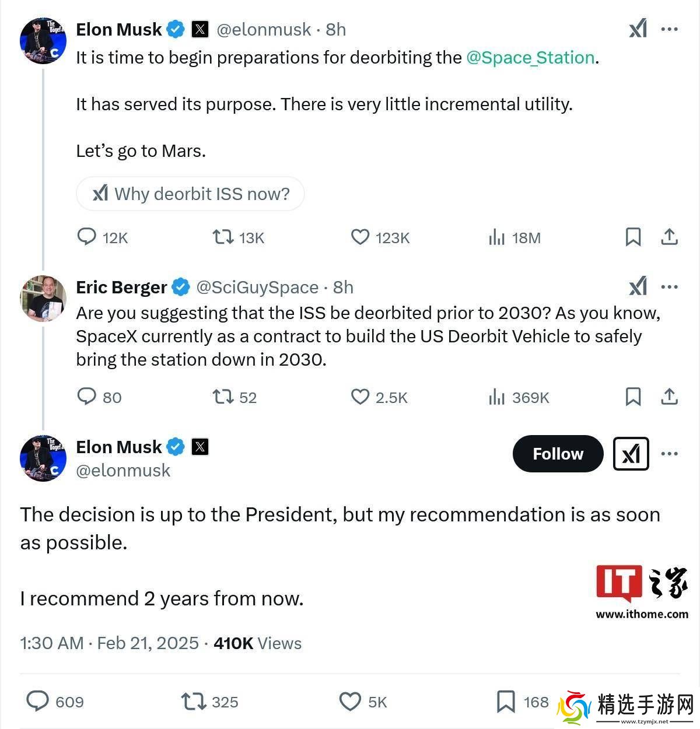Open more options on Eric Berger's tweet
Viewport: 700px width, 729px height.
(x=669, y=286)
